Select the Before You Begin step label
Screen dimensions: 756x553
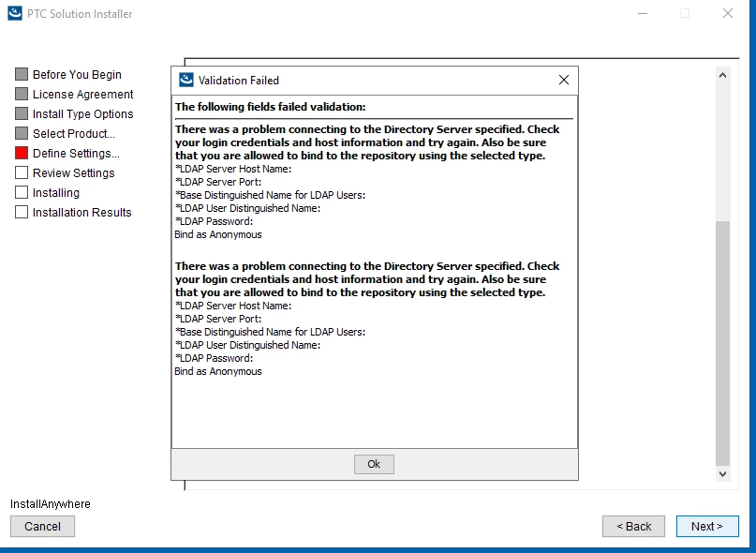tap(77, 75)
